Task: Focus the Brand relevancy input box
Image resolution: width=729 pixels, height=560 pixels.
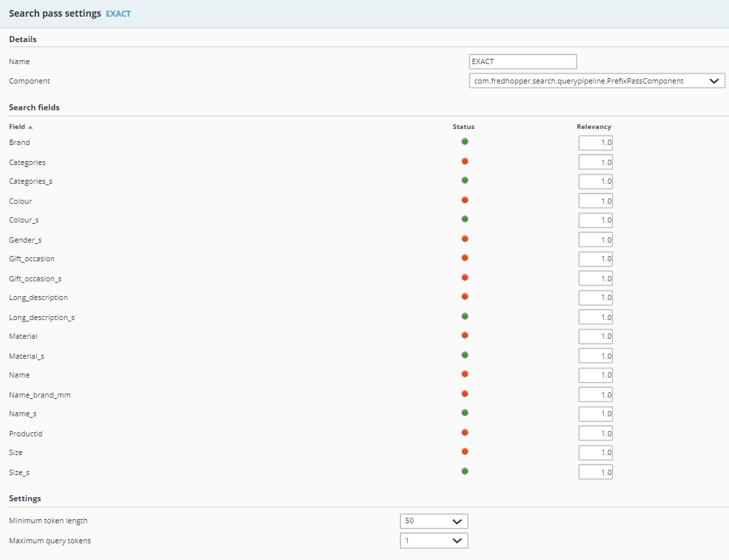Action: [x=595, y=143]
